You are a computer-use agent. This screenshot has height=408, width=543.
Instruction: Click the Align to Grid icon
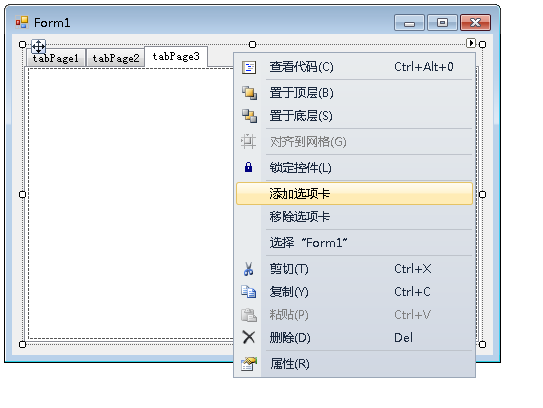tap(248, 141)
